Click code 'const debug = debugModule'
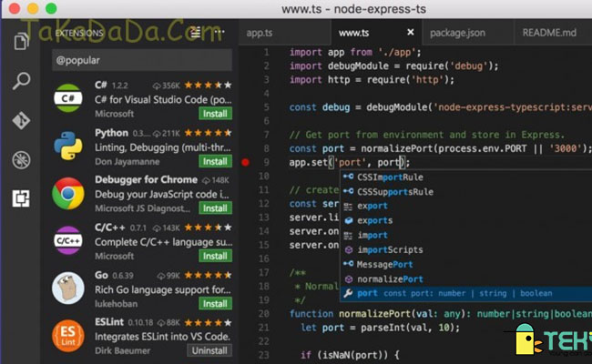The image size is (592, 364). coord(441,107)
